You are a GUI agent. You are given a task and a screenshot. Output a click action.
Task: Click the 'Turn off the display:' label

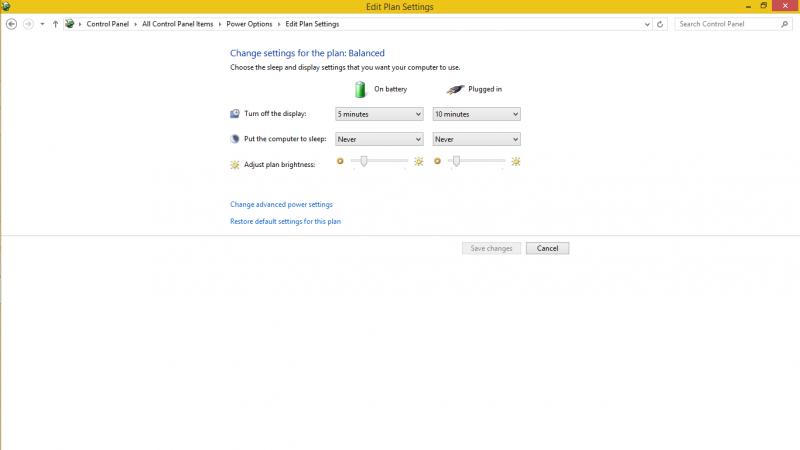point(275,114)
